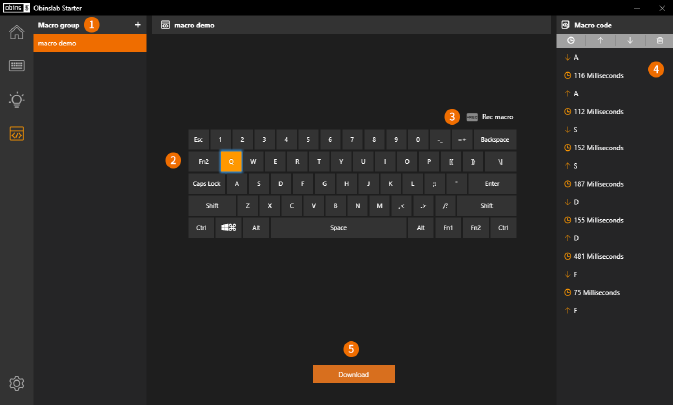This screenshot has width=673, height=405.
Task: Select the highlighted Q key
Action: click(230, 161)
